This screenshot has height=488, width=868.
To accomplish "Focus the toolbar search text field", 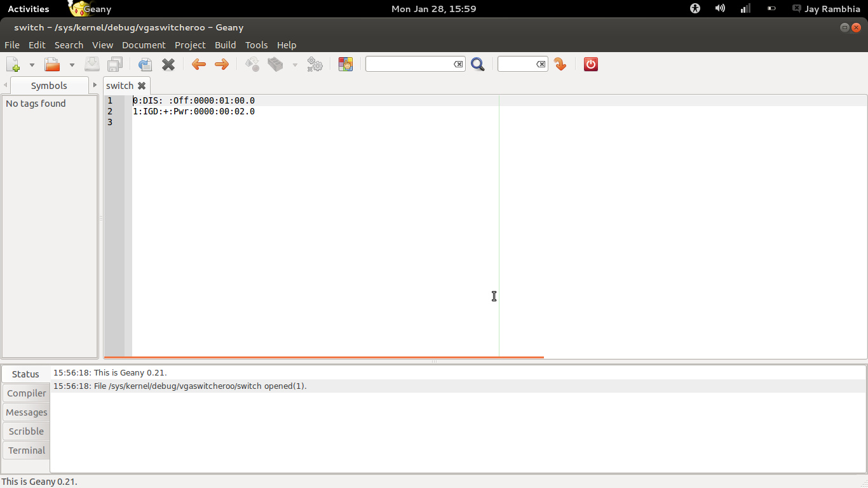I will [410, 64].
